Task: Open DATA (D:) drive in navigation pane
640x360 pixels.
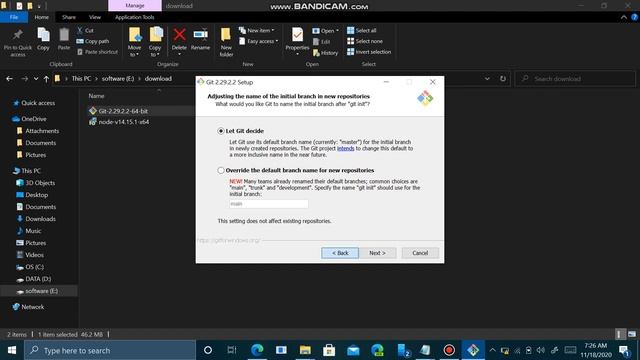Action: pos(38,279)
